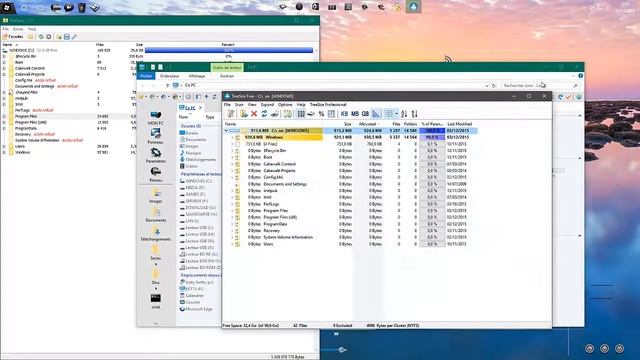Click the allocated space mode icon in TreeSize

[311, 114]
